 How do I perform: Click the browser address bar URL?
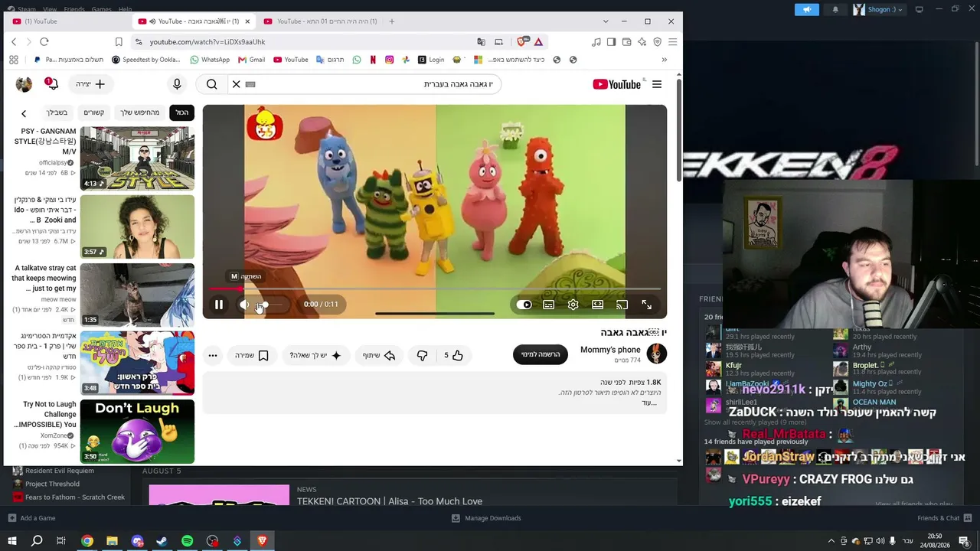(207, 42)
